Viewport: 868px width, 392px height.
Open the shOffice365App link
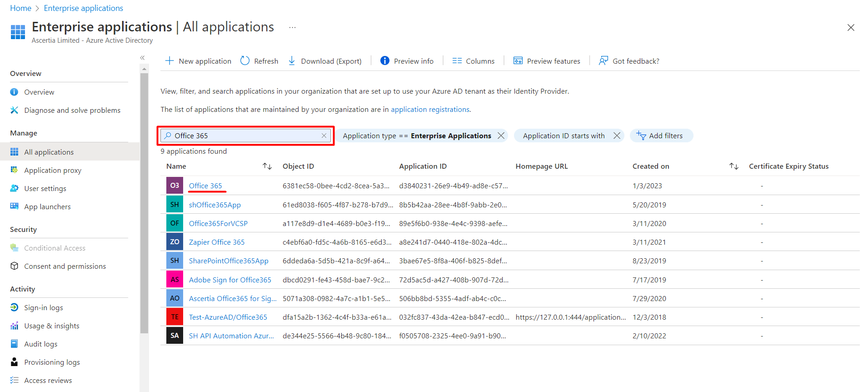pos(215,205)
